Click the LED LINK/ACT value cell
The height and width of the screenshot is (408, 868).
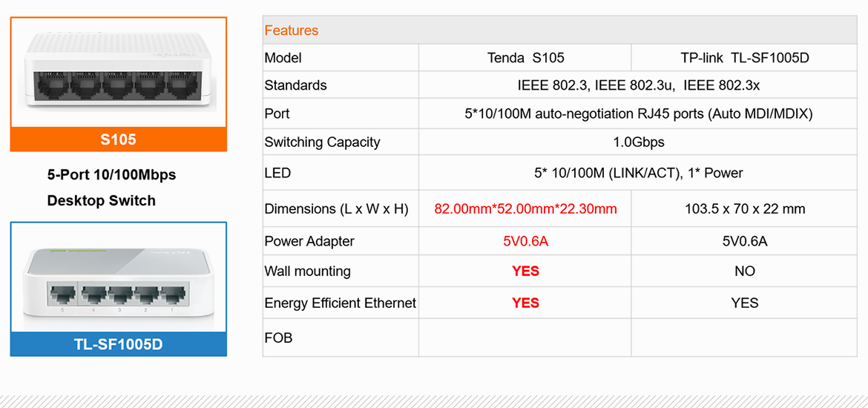[638, 173]
